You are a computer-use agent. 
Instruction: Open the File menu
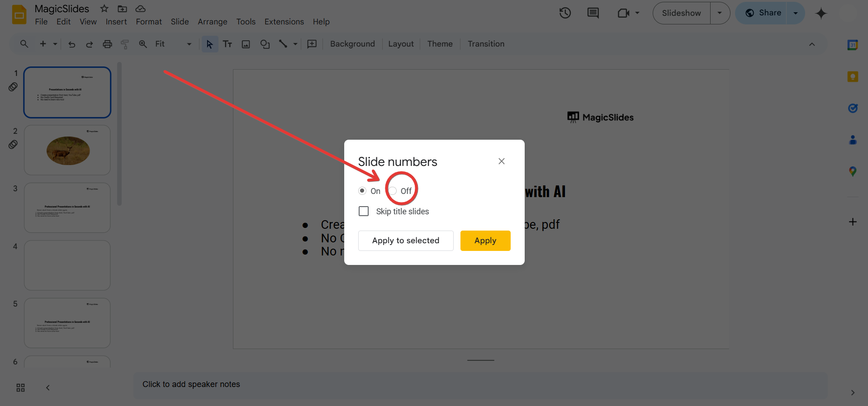[x=41, y=22]
